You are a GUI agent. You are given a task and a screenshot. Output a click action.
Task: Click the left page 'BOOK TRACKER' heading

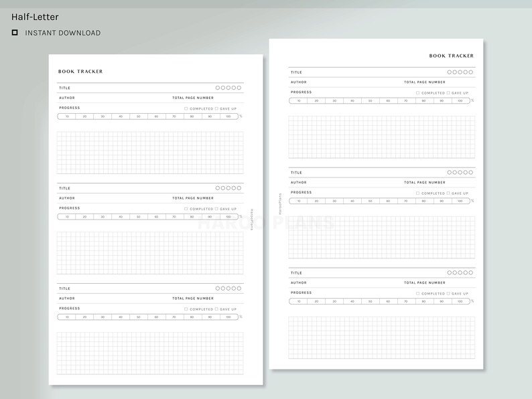pyautogui.click(x=80, y=72)
